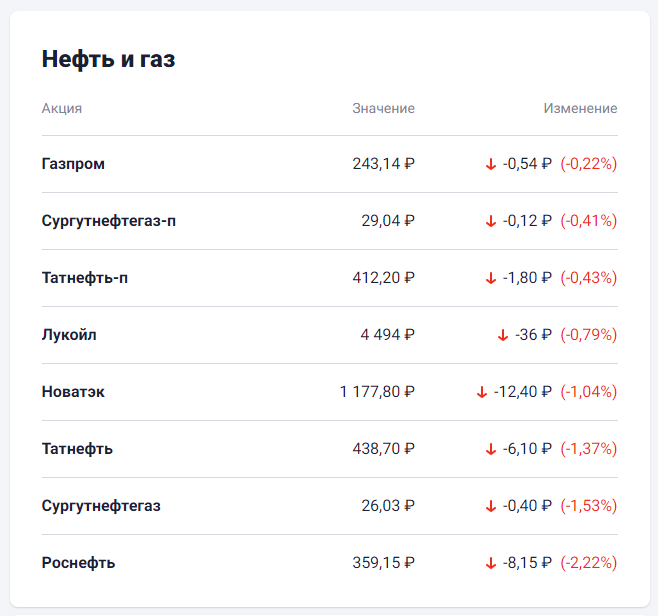The image size is (658, 616).
Task: Click the red down arrow for Татнефть-п
Action: 491,278
